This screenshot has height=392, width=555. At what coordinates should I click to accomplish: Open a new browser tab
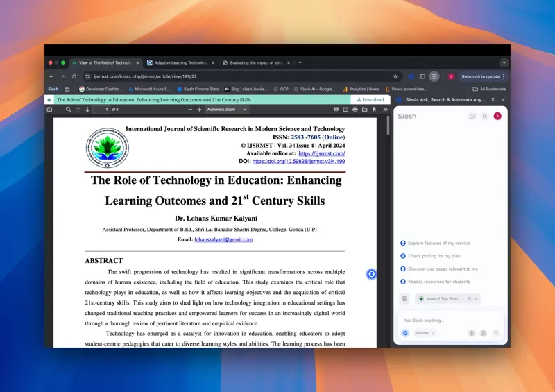pyautogui.click(x=300, y=62)
